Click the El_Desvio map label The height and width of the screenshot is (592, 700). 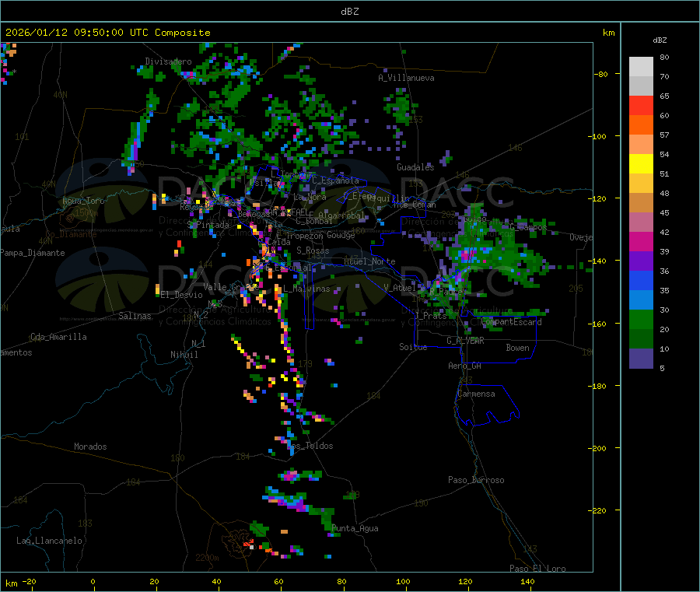pos(182,295)
